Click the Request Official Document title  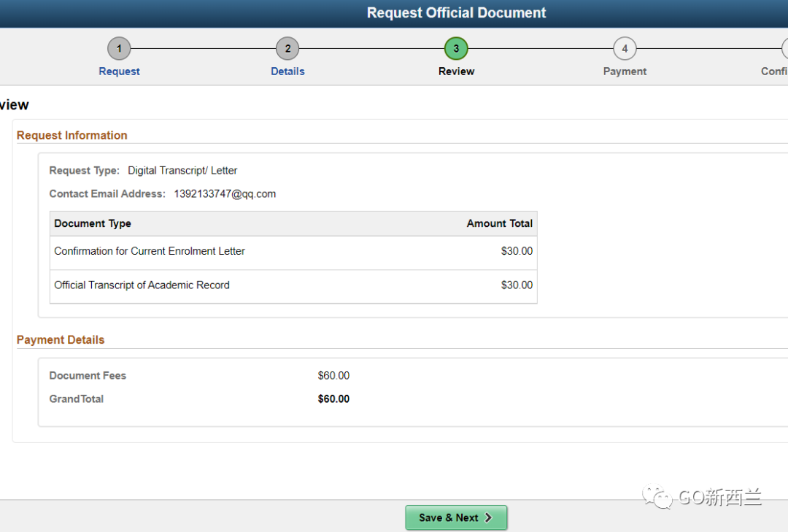[456, 12]
